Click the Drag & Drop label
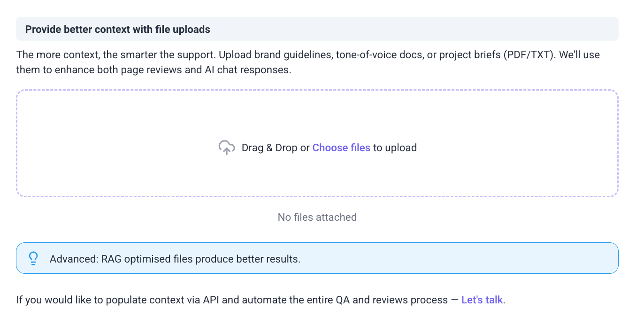 [269, 147]
